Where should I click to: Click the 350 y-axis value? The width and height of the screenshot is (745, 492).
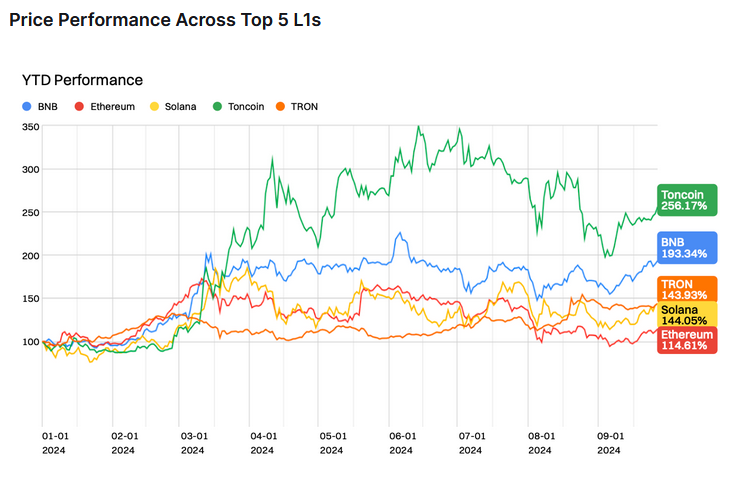coord(31,127)
